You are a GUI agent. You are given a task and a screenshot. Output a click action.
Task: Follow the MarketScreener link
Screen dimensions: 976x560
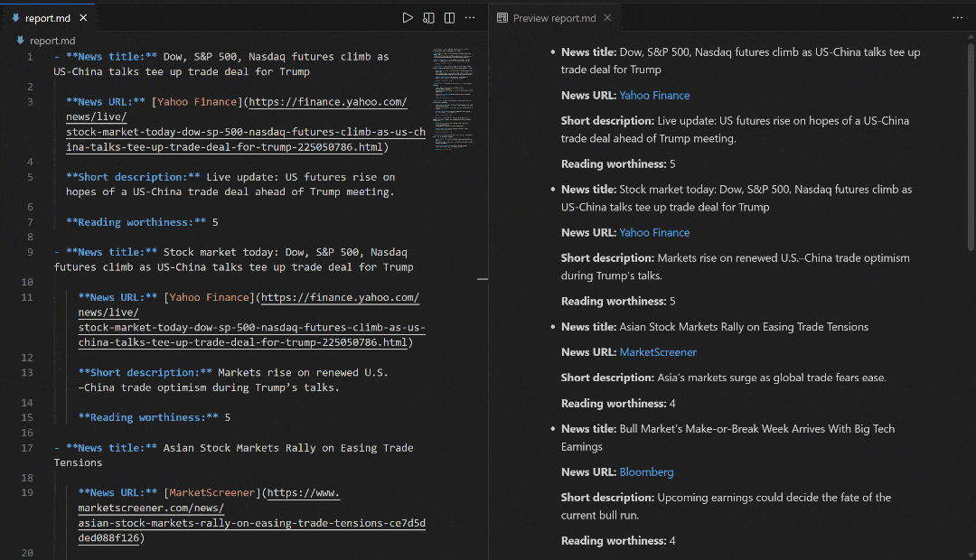[658, 352]
